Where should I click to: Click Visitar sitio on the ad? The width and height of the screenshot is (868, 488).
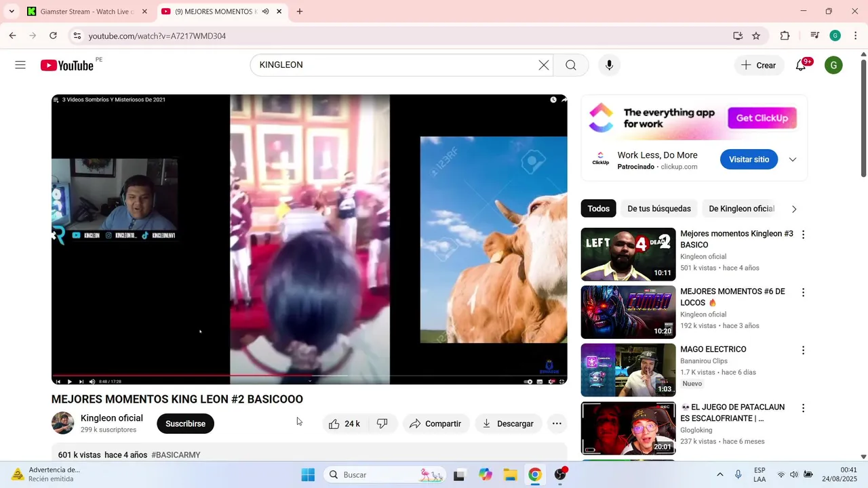pyautogui.click(x=749, y=159)
